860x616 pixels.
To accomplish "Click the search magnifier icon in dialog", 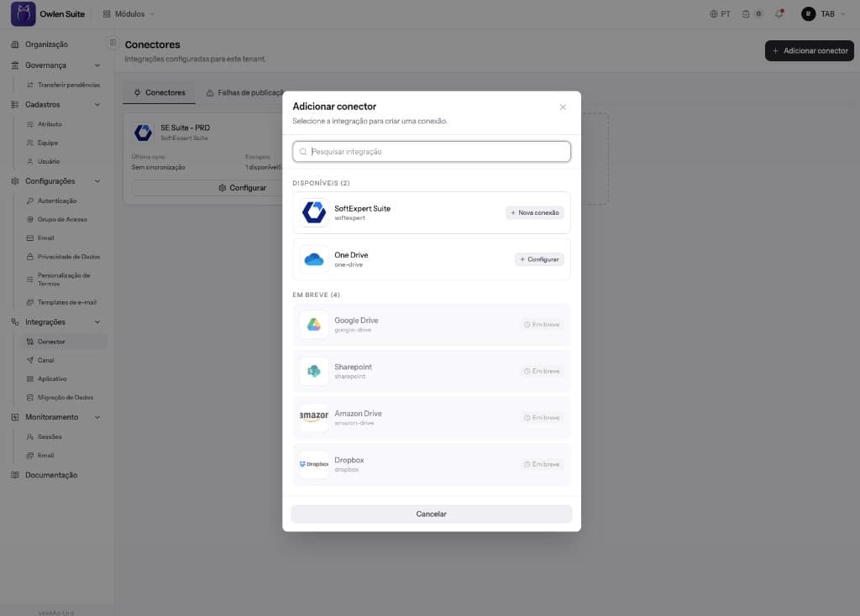I will coord(303,152).
